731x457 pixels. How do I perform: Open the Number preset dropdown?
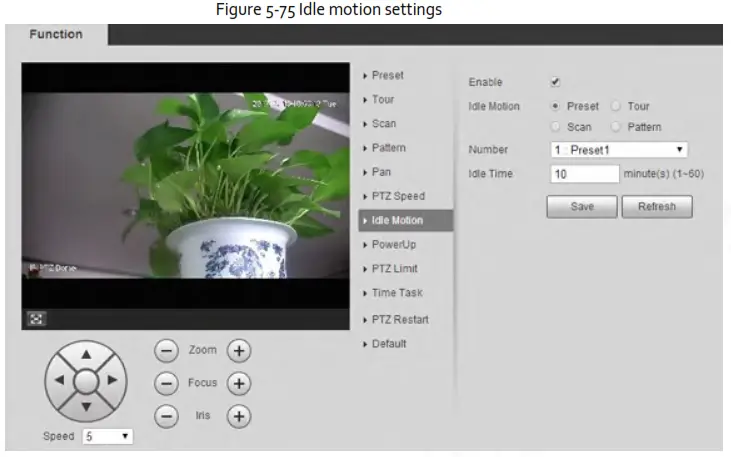(x=619, y=150)
